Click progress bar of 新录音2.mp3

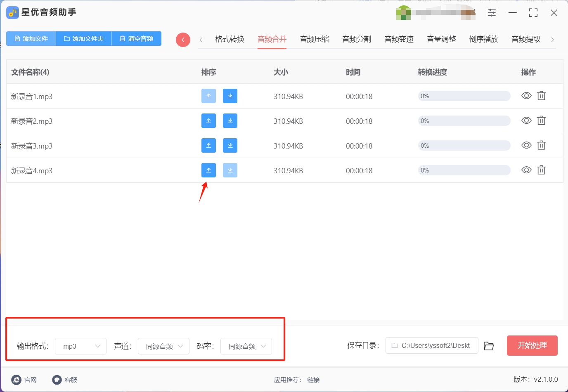click(464, 121)
